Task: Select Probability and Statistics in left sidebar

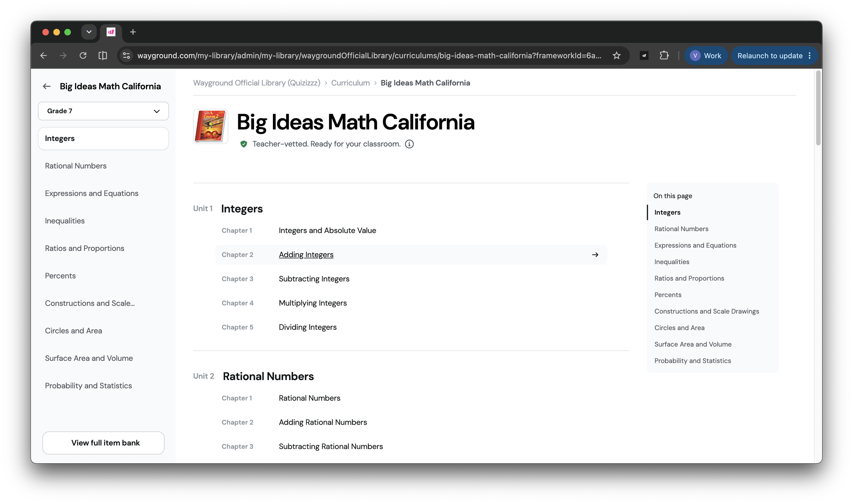Action: (x=88, y=386)
